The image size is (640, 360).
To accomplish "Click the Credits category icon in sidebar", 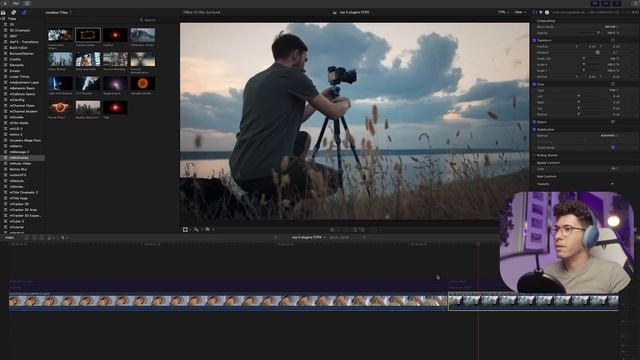I will 6,59.
